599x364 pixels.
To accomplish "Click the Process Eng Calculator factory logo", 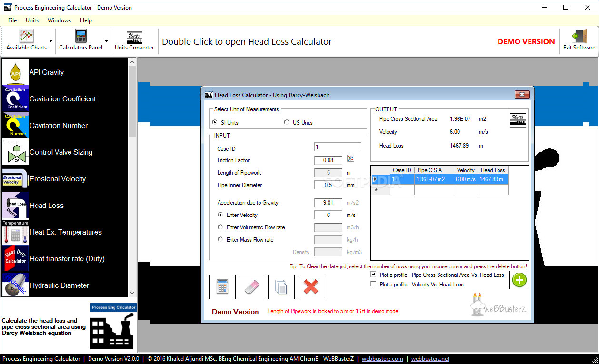I will [113, 326].
